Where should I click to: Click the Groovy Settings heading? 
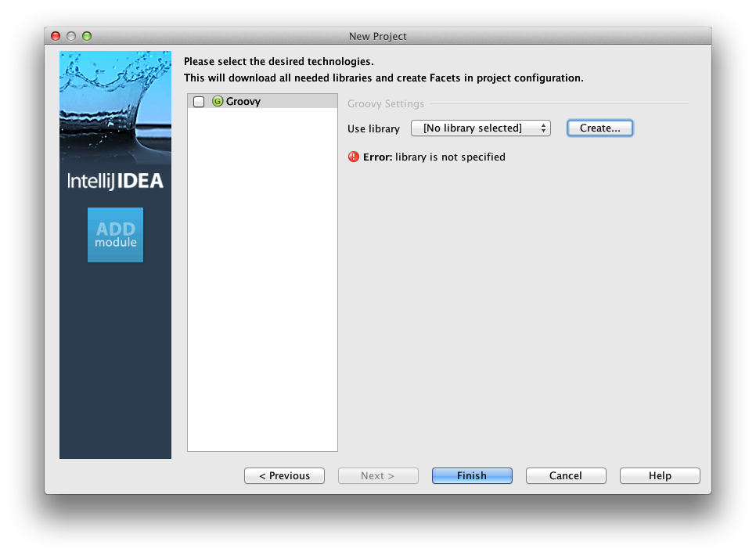tap(386, 104)
